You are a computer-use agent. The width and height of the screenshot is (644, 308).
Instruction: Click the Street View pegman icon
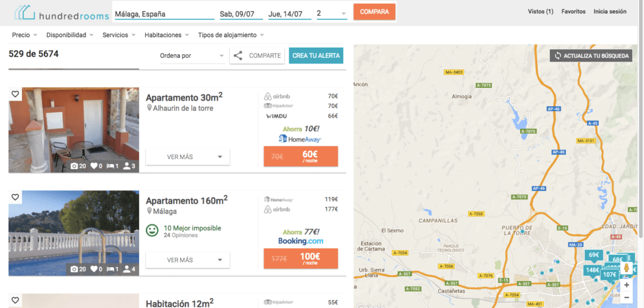click(626, 268)
